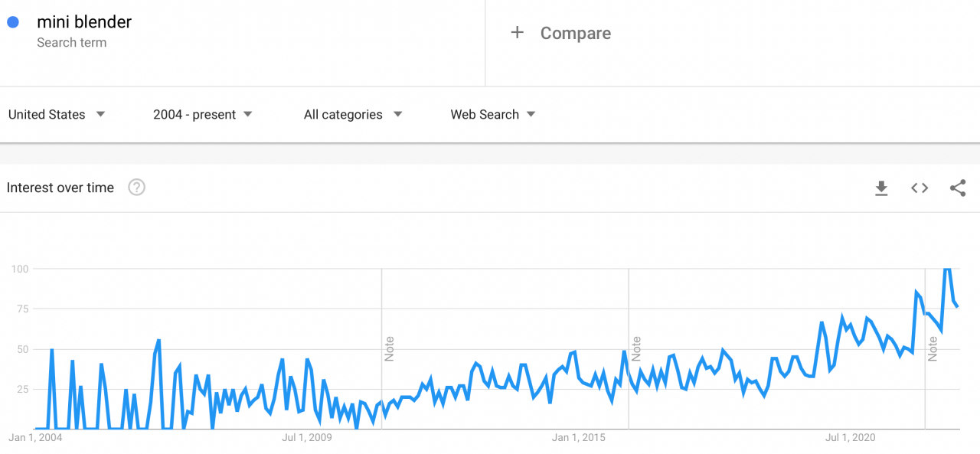Click the first Note marker near 2010

click(389, 348)
